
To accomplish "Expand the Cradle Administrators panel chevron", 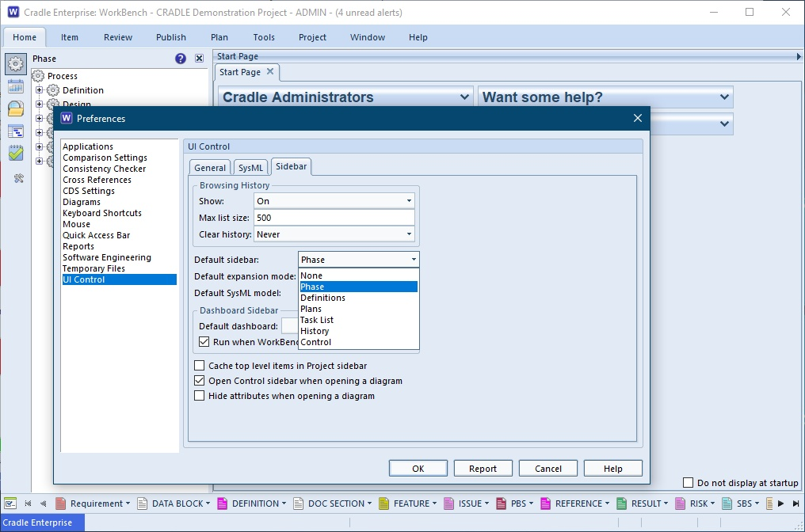I will [464, 97].
